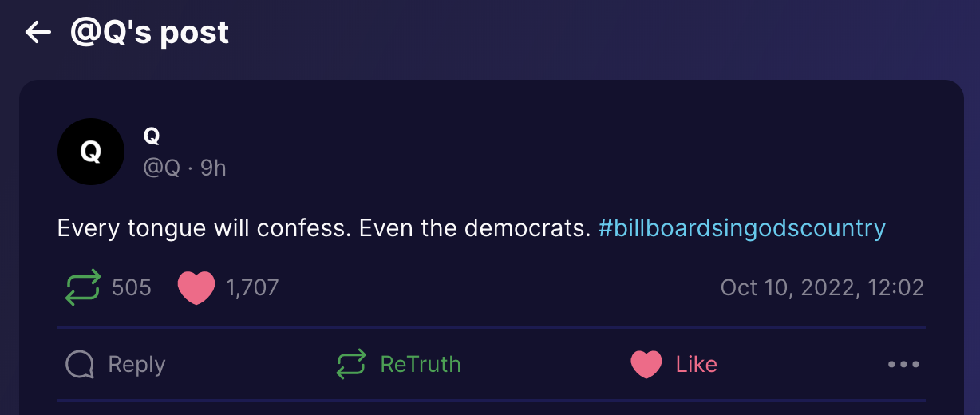Image resolution: width=980 pixels, height=415 pixels.
Task: Click the post text about every tongue
Action: [324, 229]
